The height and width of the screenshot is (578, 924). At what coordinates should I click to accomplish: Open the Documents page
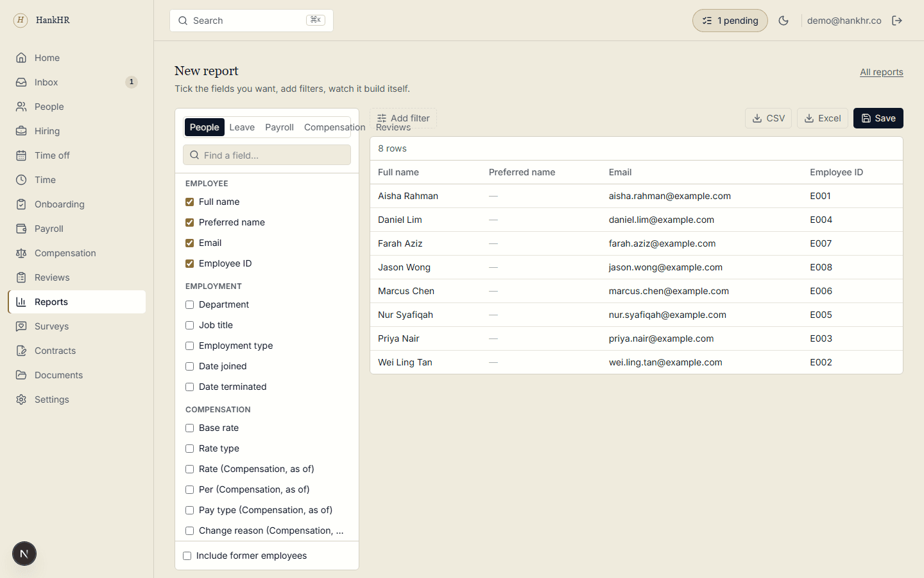77,375
